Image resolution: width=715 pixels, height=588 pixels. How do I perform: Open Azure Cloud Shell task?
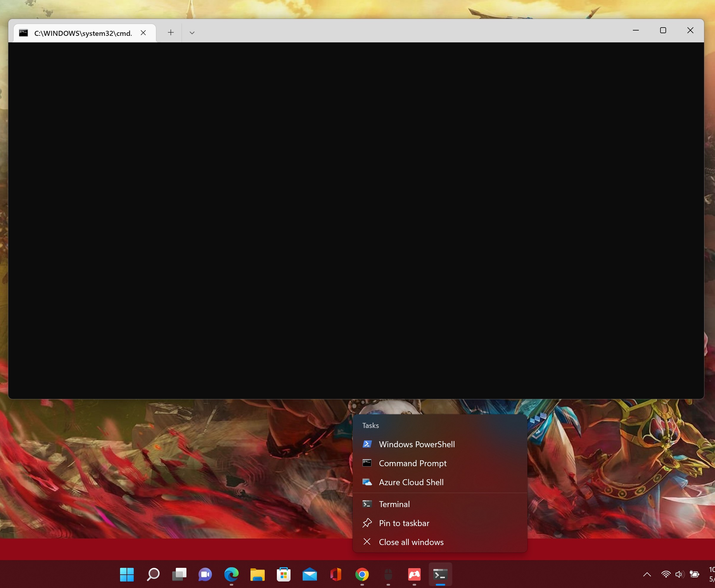(411, 482)
